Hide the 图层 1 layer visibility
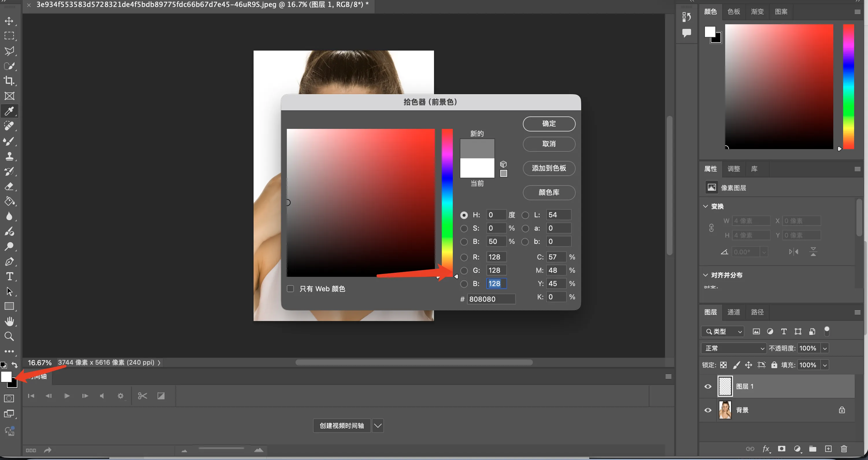The width and height of the screenshot is (868, 460). click(x=708, y=386)
